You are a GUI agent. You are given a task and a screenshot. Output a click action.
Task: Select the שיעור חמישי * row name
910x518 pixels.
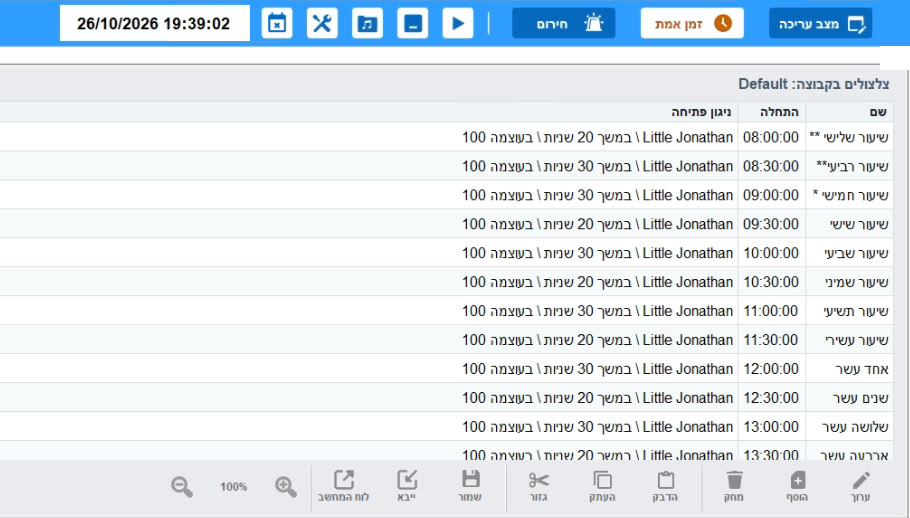point(850,195)
